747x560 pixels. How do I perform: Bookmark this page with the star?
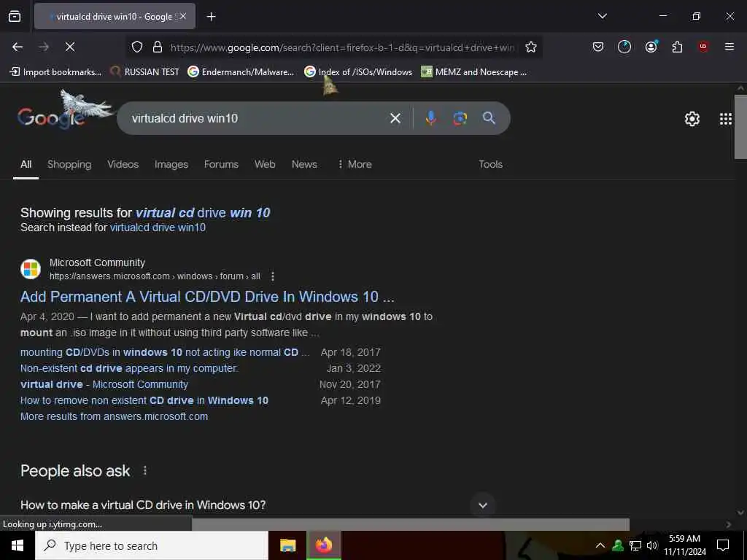coord(531,47)
